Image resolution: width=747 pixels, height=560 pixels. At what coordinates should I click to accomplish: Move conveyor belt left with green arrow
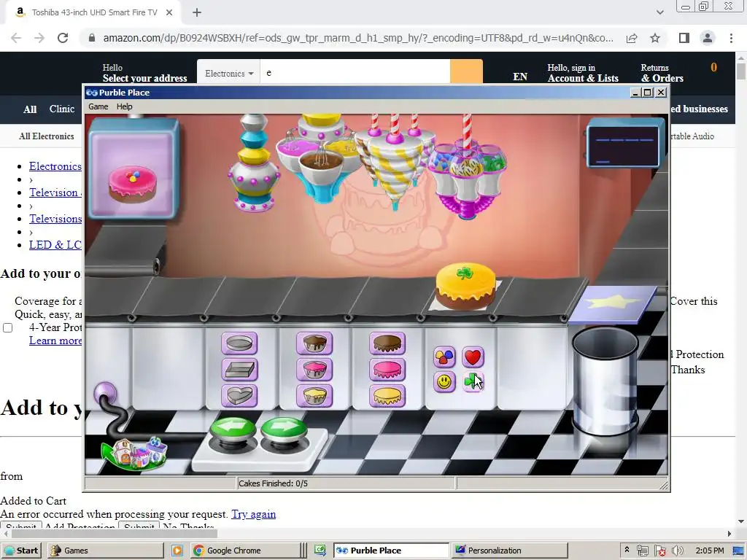(233, 429)
